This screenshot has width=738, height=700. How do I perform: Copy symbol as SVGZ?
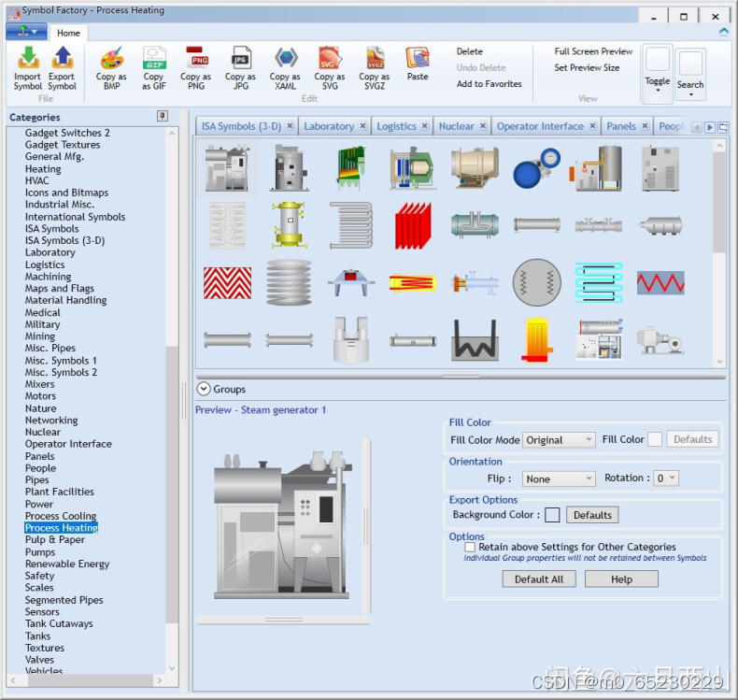pyautogui.click(x=375, y=68)
